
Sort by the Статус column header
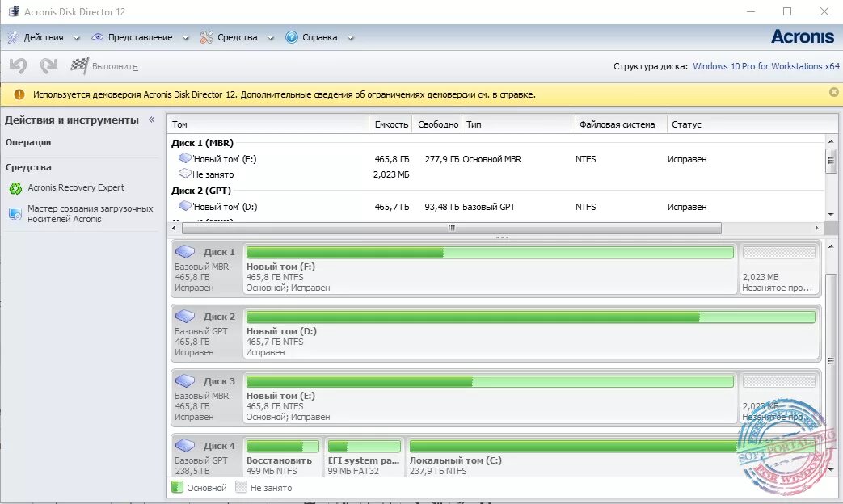[x=746, y=124]
